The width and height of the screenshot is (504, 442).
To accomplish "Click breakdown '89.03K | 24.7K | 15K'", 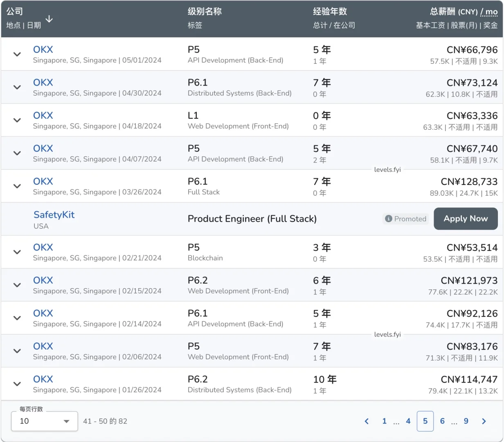I will click(x=464, y=193).
